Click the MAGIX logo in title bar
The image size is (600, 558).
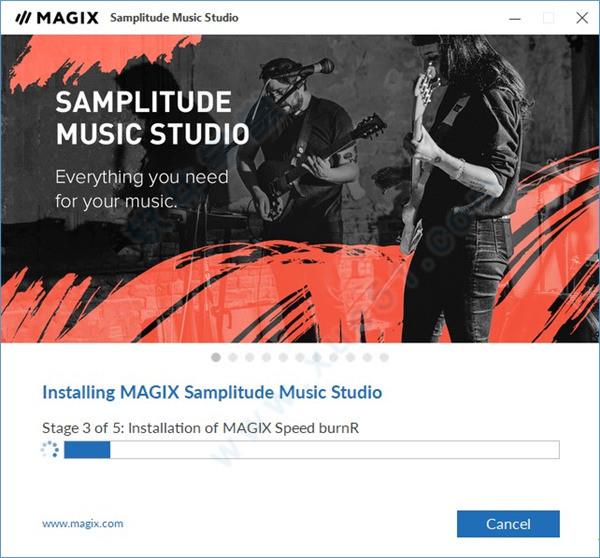[57, 18]
